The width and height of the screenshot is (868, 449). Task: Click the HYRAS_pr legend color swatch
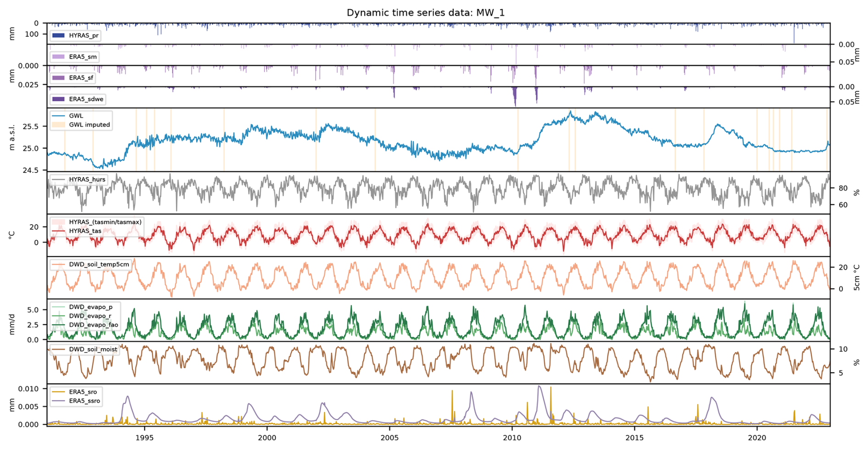point(58,35)
